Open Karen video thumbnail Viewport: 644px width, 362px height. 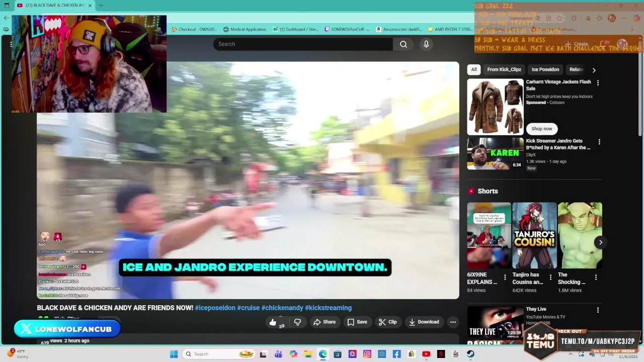pyautogui.click(x=495, y=154)
